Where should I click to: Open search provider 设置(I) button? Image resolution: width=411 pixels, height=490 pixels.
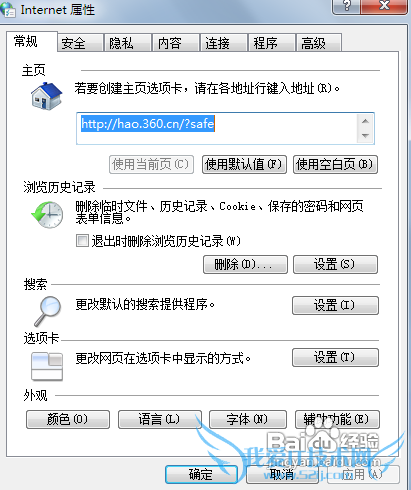point(335,305)
